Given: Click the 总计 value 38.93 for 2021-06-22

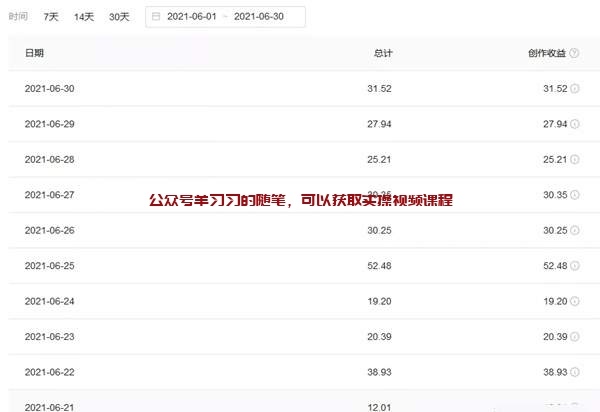Looking at the screenshot, I should coord(380,371).
